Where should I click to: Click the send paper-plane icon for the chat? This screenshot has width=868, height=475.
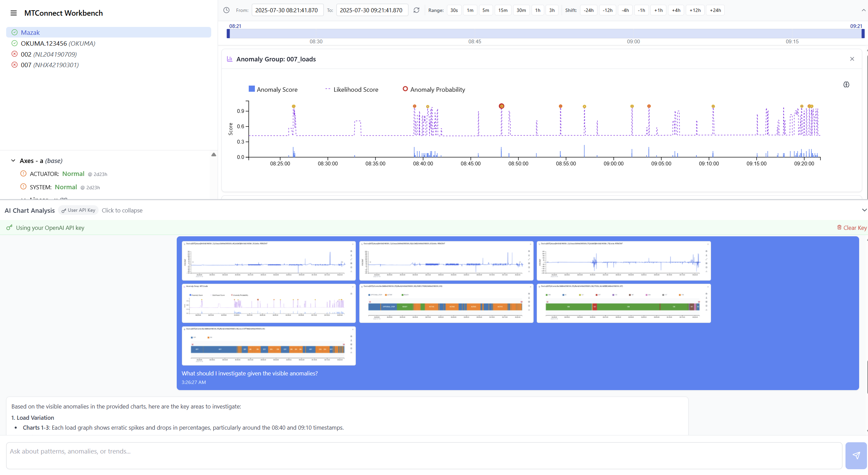click(x=857, y=455)
